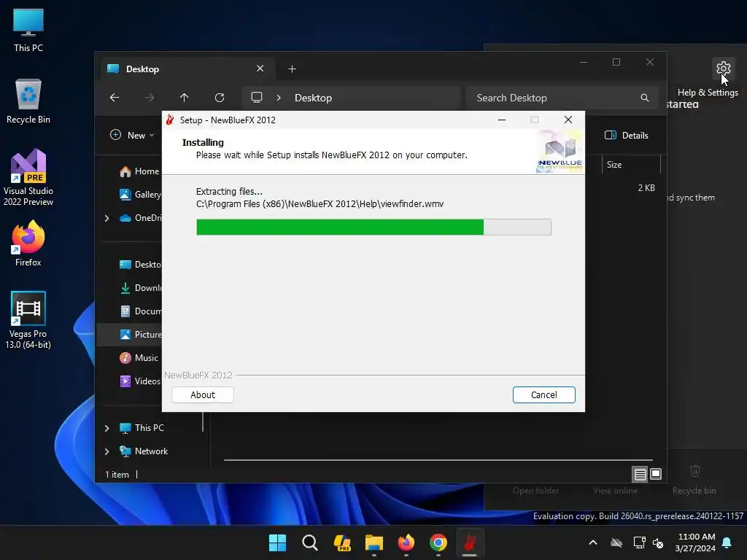
Task: Minimize the NewBlueFX Setup window
Action: point(502,120)
